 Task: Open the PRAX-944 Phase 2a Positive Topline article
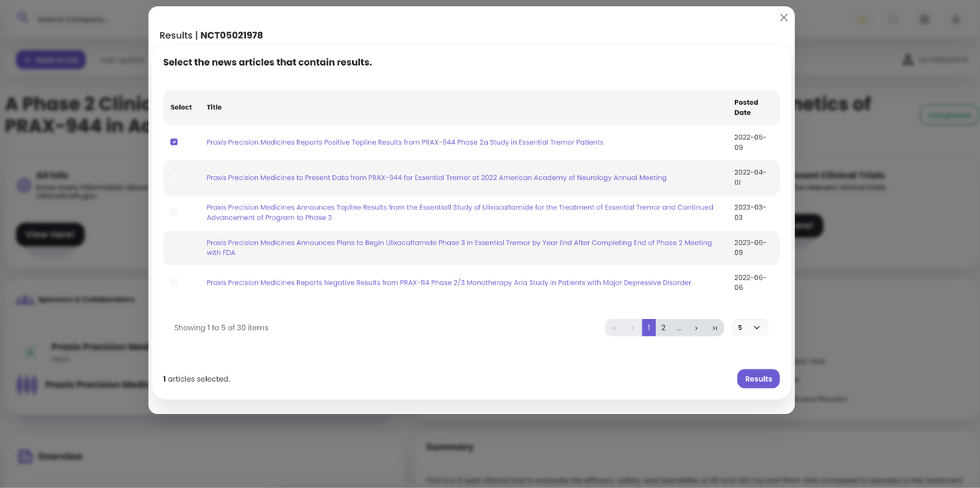coord(404,142)
